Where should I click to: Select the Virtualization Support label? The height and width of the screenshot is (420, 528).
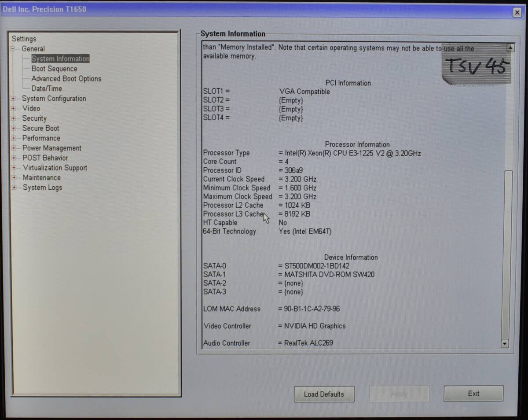(55, 168)
